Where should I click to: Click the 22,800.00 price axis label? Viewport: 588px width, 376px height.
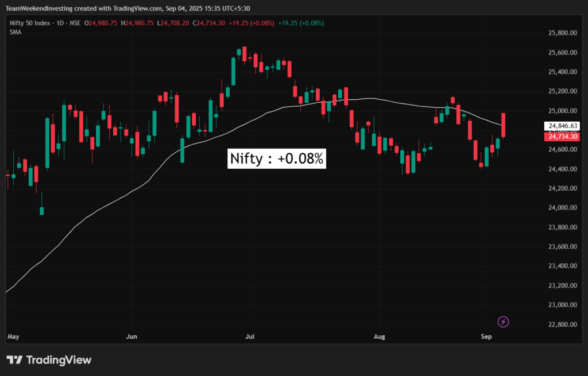click(563, 325)
